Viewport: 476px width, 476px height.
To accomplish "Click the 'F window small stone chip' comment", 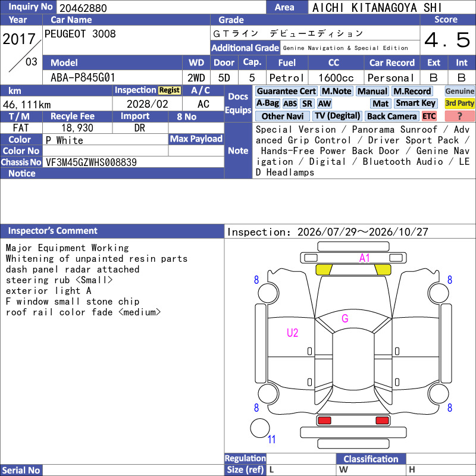I will tap(73, 302).
